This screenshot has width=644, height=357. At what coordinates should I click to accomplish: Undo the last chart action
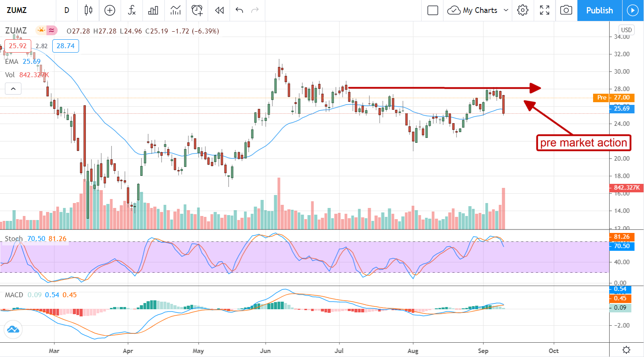(x=239, y=10)
